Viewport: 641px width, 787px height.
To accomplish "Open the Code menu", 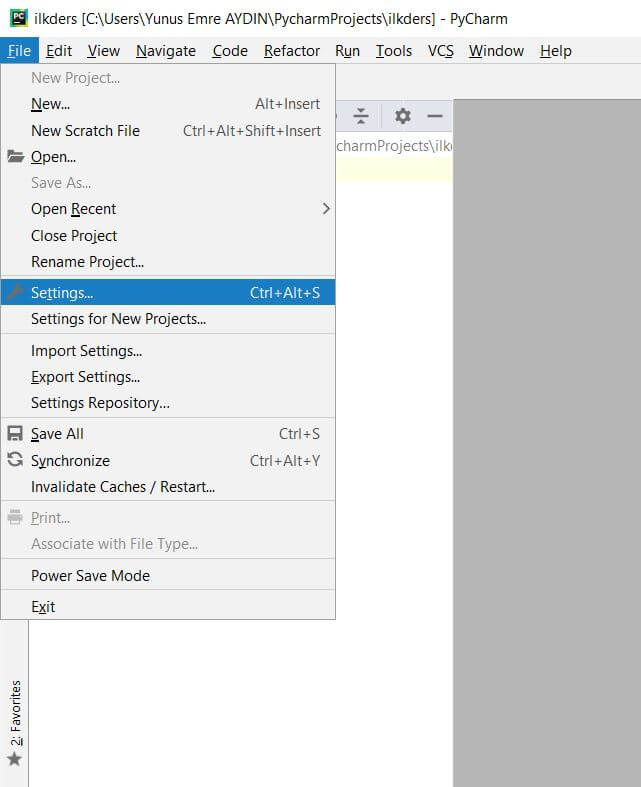I will [230, 51].
